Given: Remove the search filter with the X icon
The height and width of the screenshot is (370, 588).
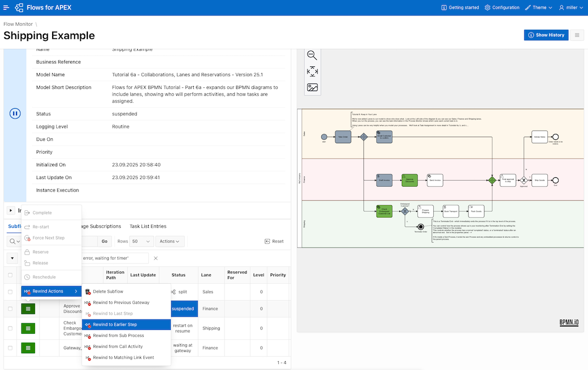Looking at the screenshot, I should point(156,258).
